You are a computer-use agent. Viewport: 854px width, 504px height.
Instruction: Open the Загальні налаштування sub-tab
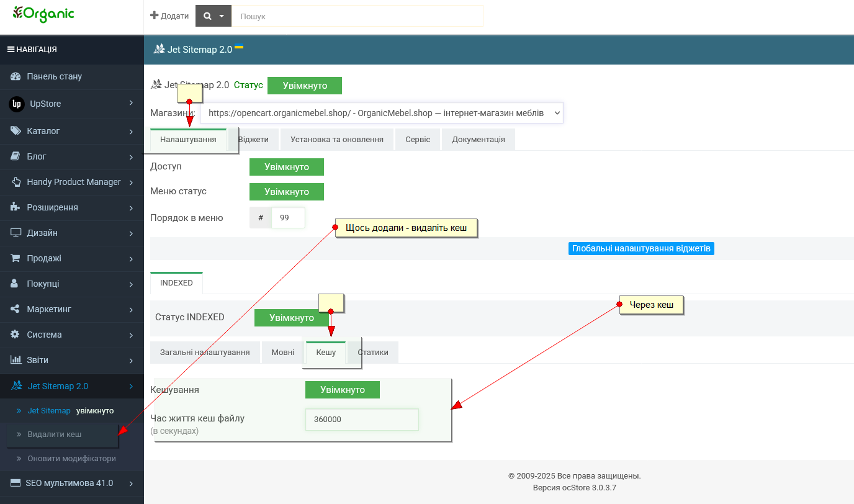point(205,353)
